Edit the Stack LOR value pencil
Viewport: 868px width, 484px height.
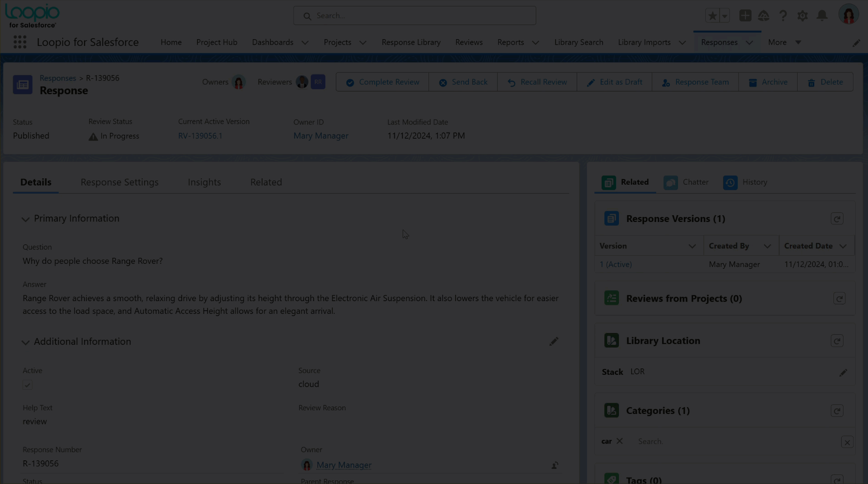[x=843, y=373]
